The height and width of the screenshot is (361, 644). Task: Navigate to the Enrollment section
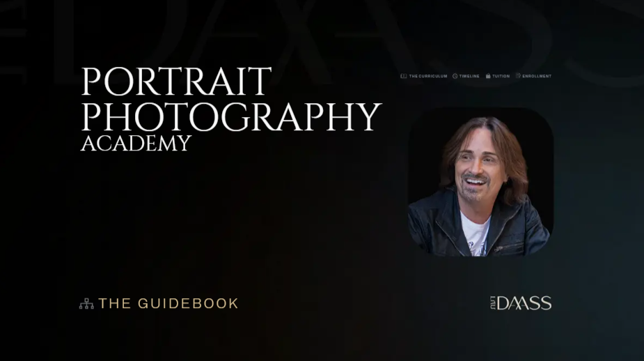536,76
